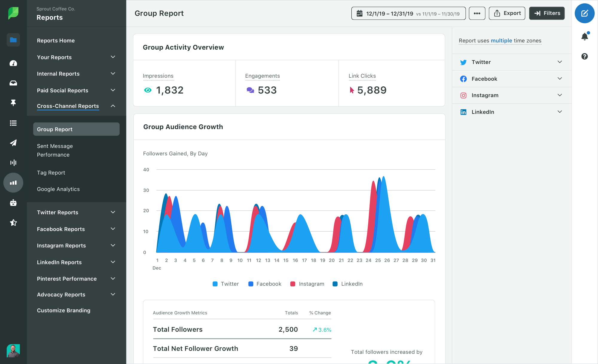
Task: Toggle the date range calendar picker
Action: (408, 13)
